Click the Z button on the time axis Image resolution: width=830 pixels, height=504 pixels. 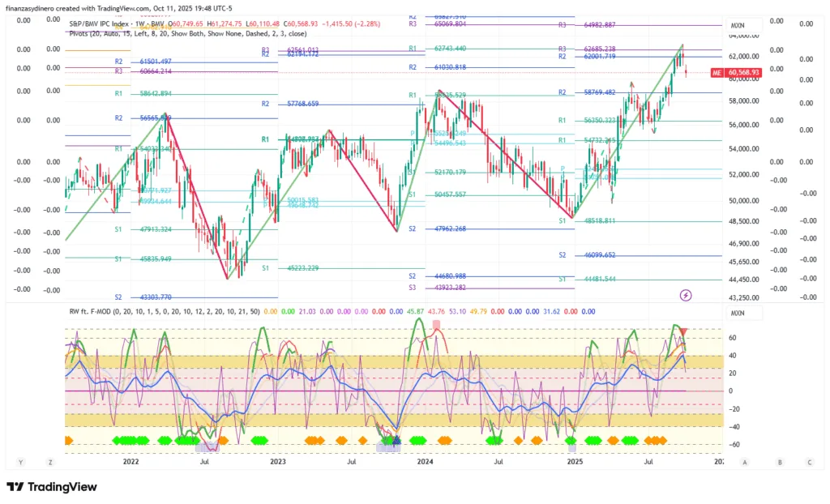pos(50,462)
